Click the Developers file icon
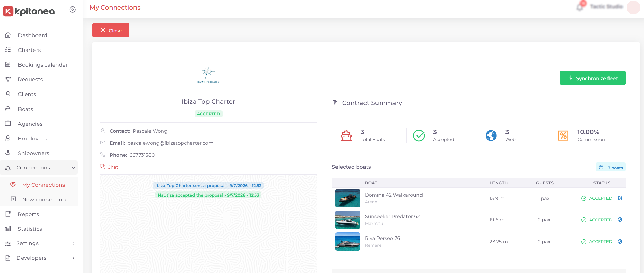Screen dimensions: 644x273 click(x=8, y=258)
